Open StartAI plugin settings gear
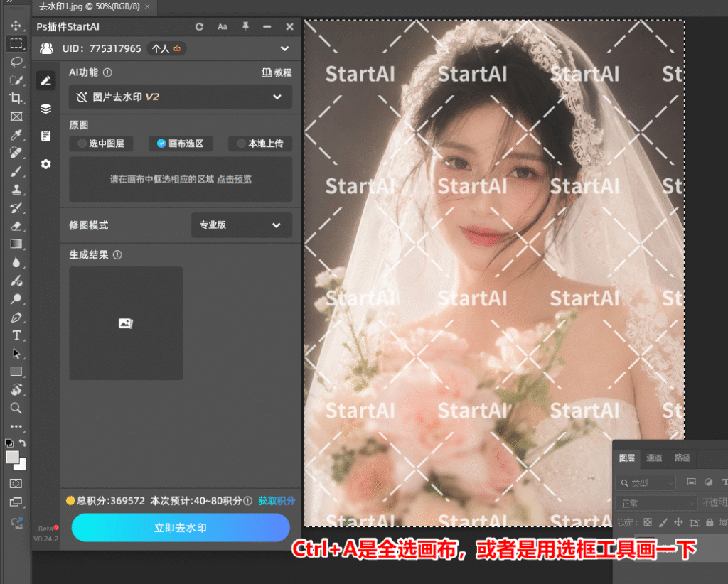 tap(46, 163)
